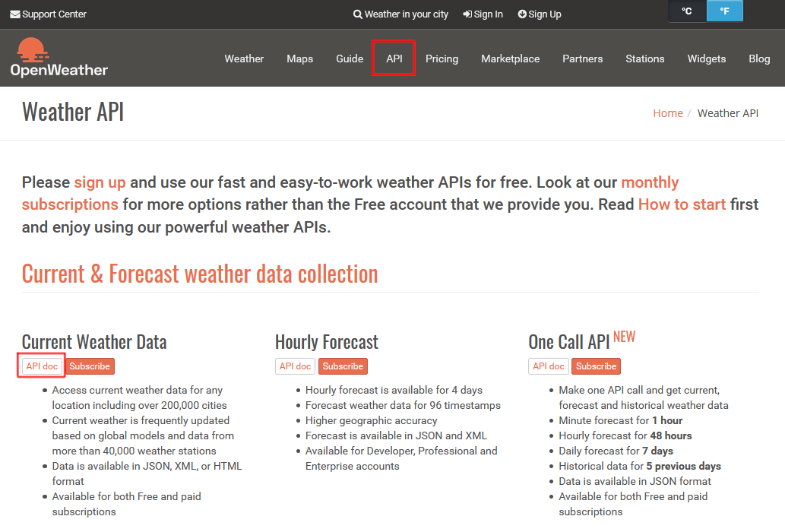Click 'Current & Forecast weather data collection' heading
785x532 pixels.
(x=200, y=274)
